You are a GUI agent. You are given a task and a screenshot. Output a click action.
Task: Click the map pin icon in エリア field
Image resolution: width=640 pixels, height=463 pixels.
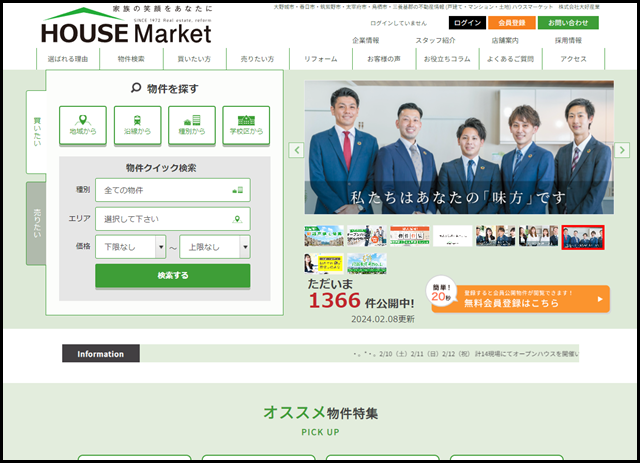pos(237,219)
